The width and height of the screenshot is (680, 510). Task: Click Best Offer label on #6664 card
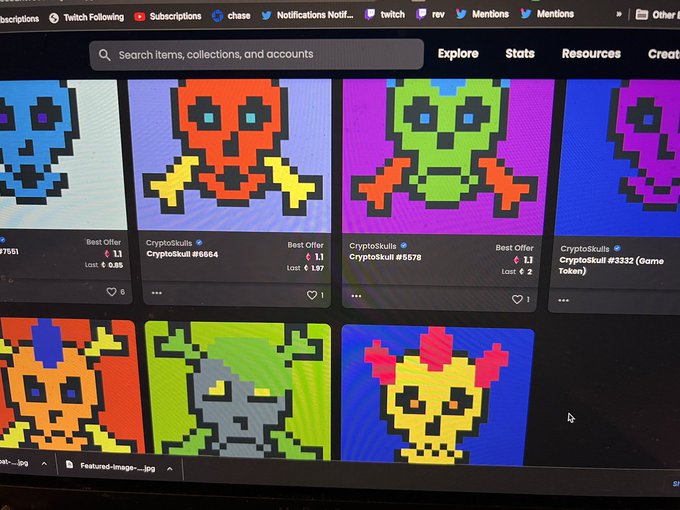point(305,245)
